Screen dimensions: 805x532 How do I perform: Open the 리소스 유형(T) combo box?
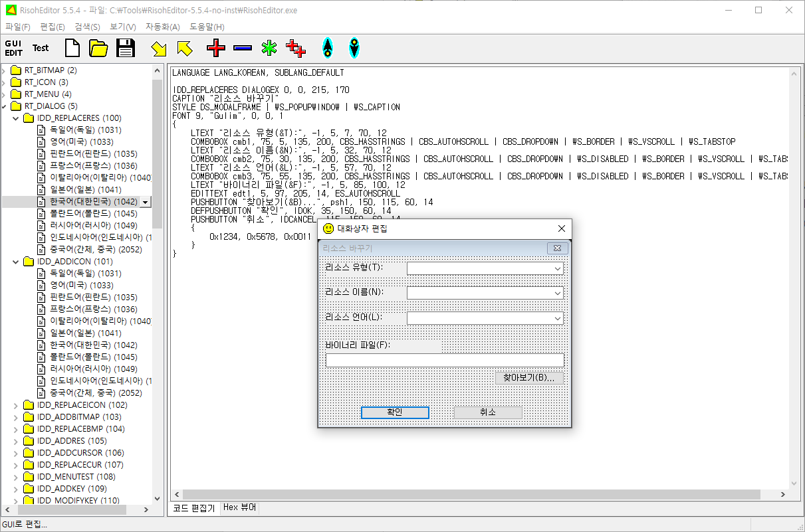[485, 268]
